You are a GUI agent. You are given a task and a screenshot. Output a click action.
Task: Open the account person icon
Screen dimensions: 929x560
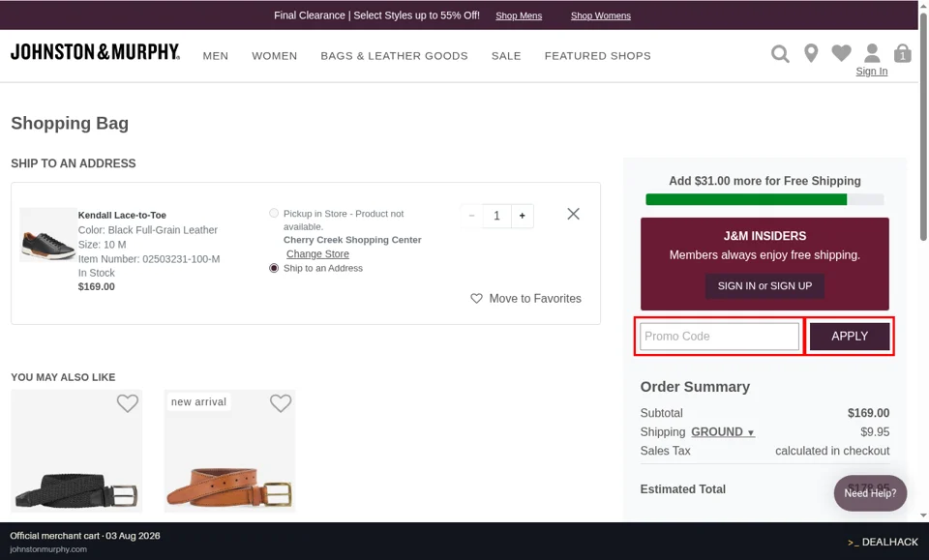point(872,53)
